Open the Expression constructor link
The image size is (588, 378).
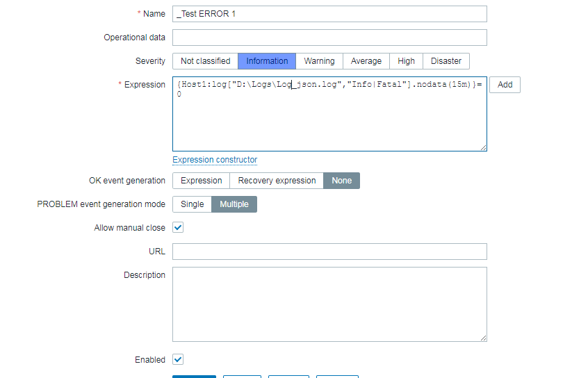click(x=215, y=160)
